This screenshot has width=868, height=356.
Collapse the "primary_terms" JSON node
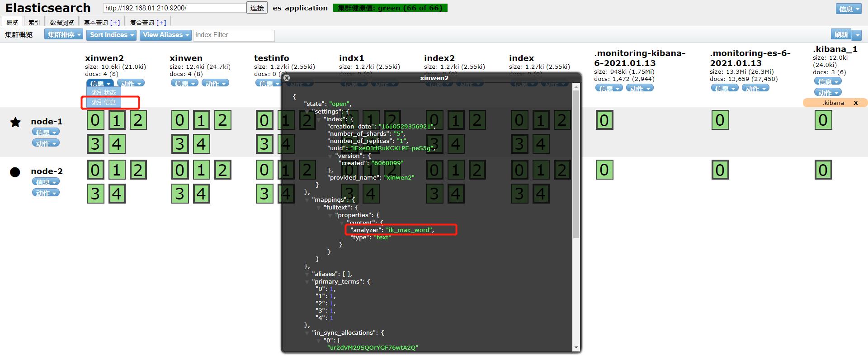click(307, 282)
